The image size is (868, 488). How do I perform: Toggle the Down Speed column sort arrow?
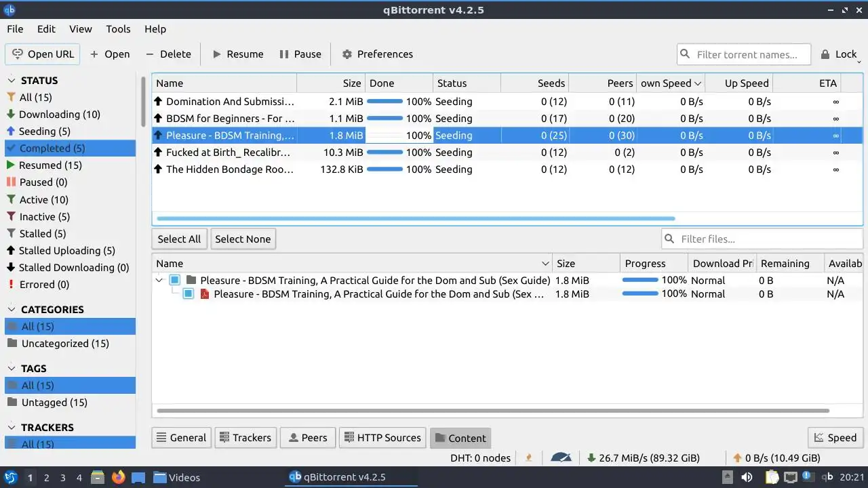click(697, 83)
